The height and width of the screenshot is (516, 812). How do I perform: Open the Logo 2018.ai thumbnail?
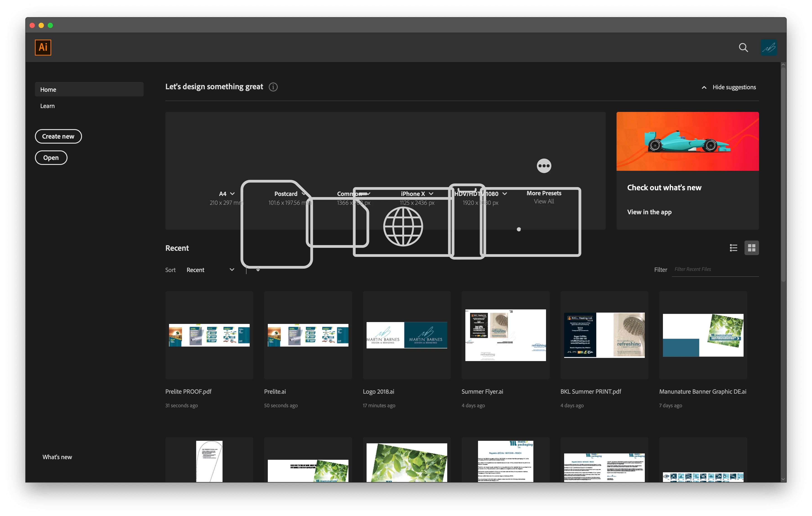(406, 335)
